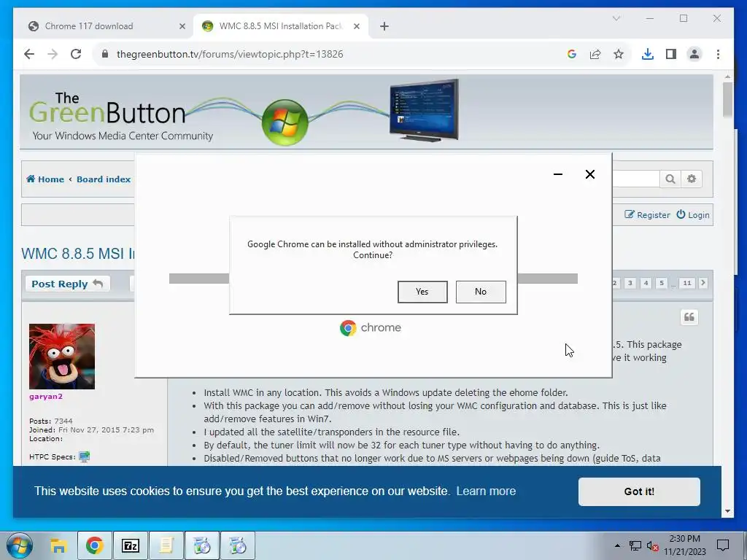The width and height of the screenshot is (747, 560).
Task: Open the Chrome profile menu
Action: (x=694, y=54)
